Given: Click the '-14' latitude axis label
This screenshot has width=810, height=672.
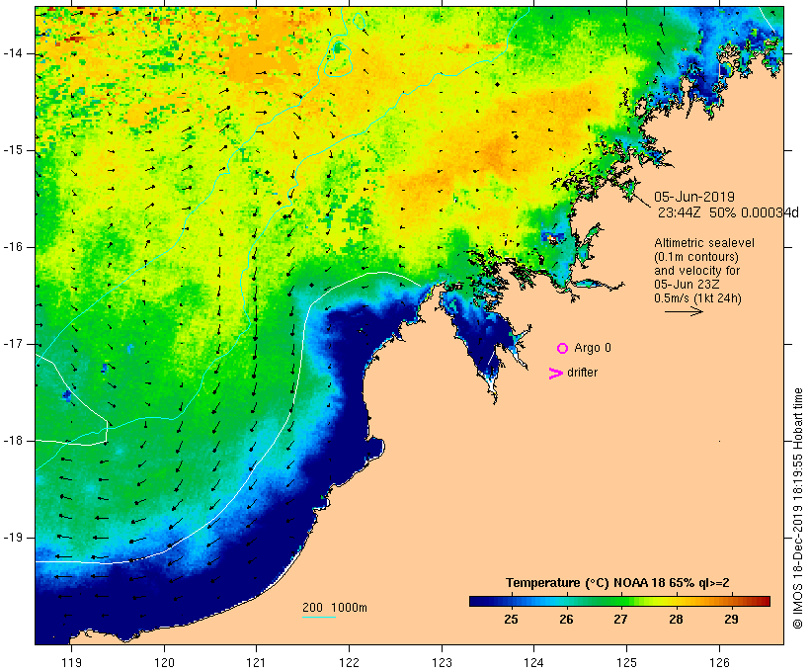Looking at the screenshot, I should (x=13, y=53).
